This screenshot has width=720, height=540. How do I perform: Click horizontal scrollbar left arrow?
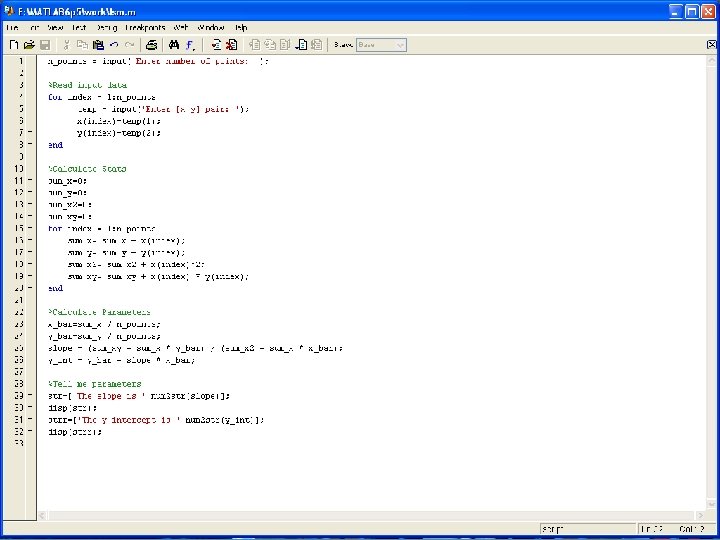[42, 516]
